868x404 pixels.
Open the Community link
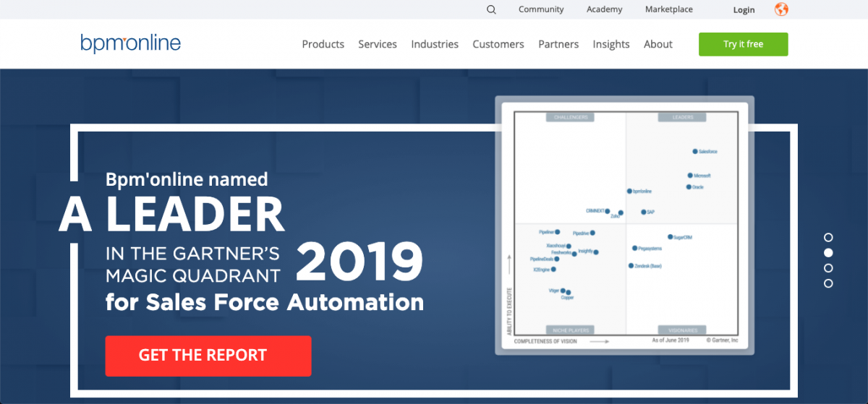pos(541,9)
